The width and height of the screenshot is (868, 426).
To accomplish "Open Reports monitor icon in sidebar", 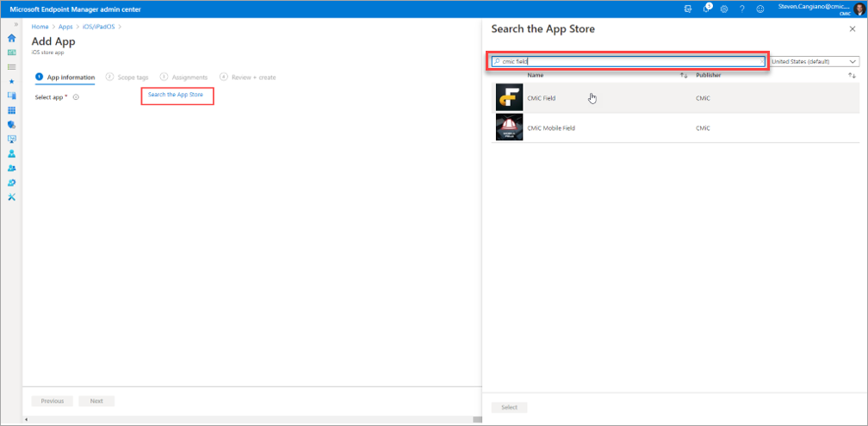I will 12,139.
